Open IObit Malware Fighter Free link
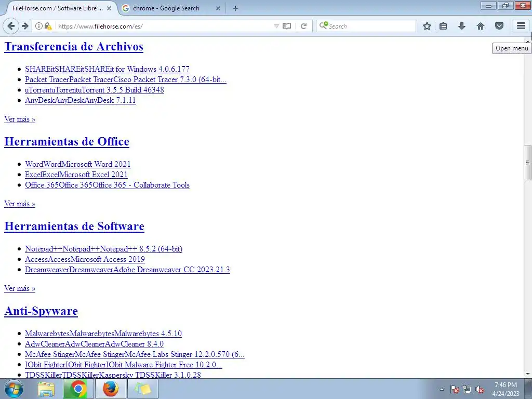The height and width of the screenshot is (399, 532). click(124, 365)
